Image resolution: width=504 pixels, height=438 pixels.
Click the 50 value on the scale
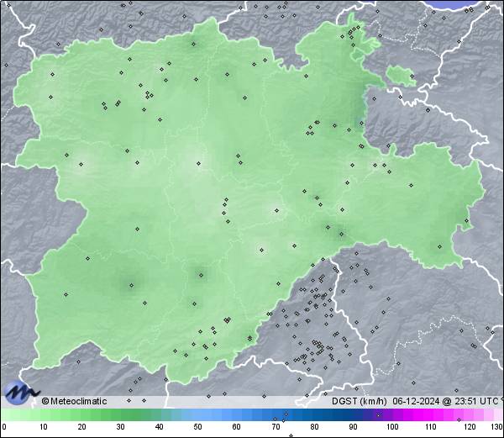tap(197, 427)
